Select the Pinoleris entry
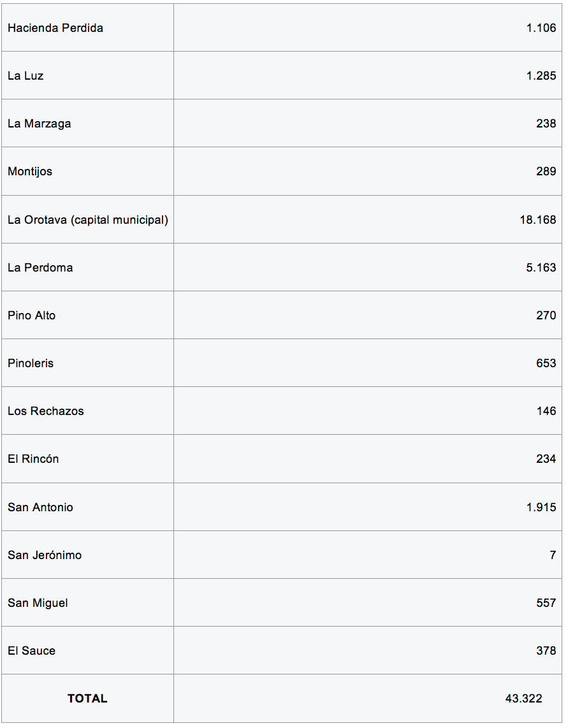This screenshot has height=728, width=568. [31, 363]
